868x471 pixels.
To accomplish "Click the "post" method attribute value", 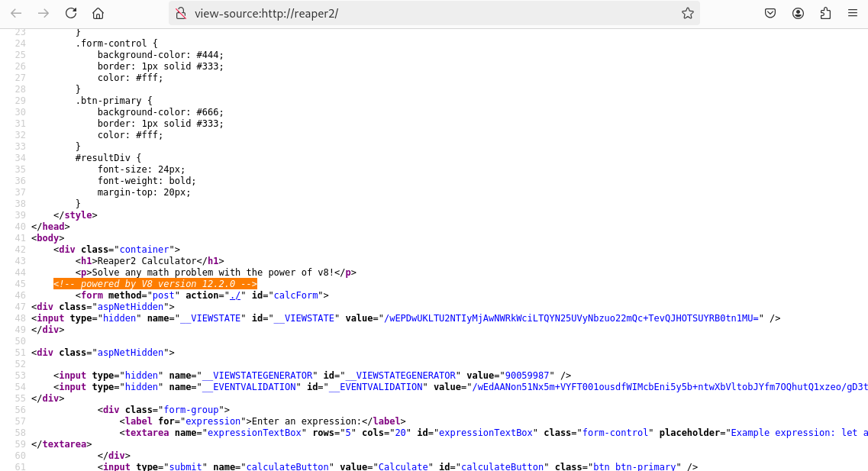I will [x=163, y=295].
